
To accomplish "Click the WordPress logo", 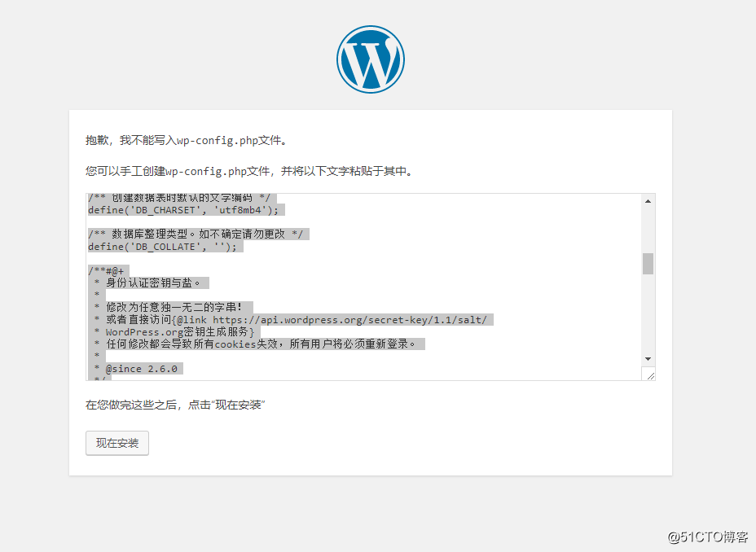I will (371, 59).
